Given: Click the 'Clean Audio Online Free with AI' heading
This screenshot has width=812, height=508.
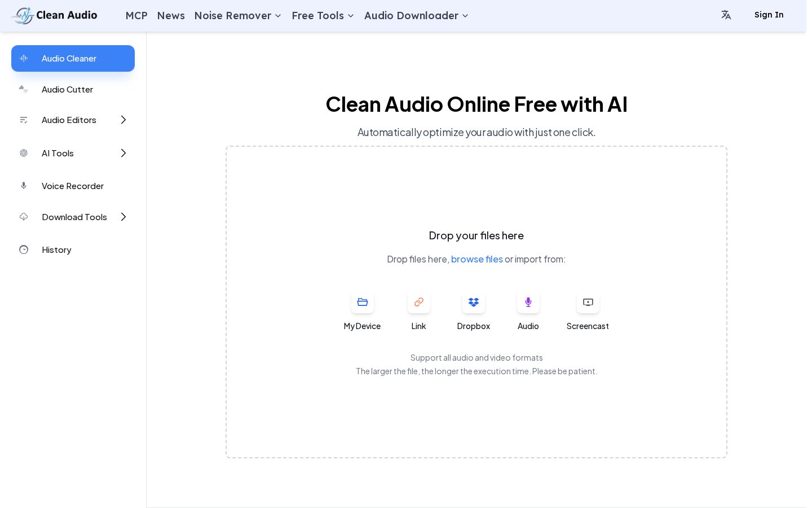Looking at the screenshot, I should pos(476,104).
